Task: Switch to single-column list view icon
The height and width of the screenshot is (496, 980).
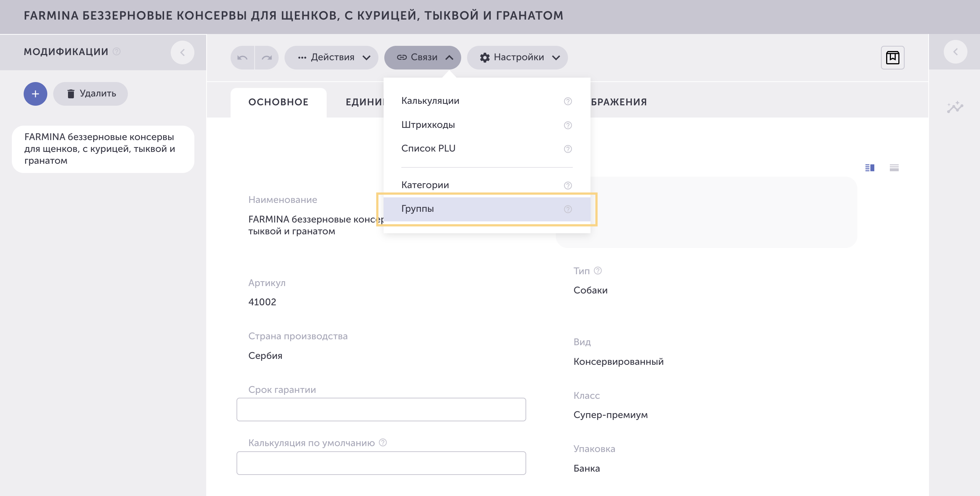Action: 894,168
